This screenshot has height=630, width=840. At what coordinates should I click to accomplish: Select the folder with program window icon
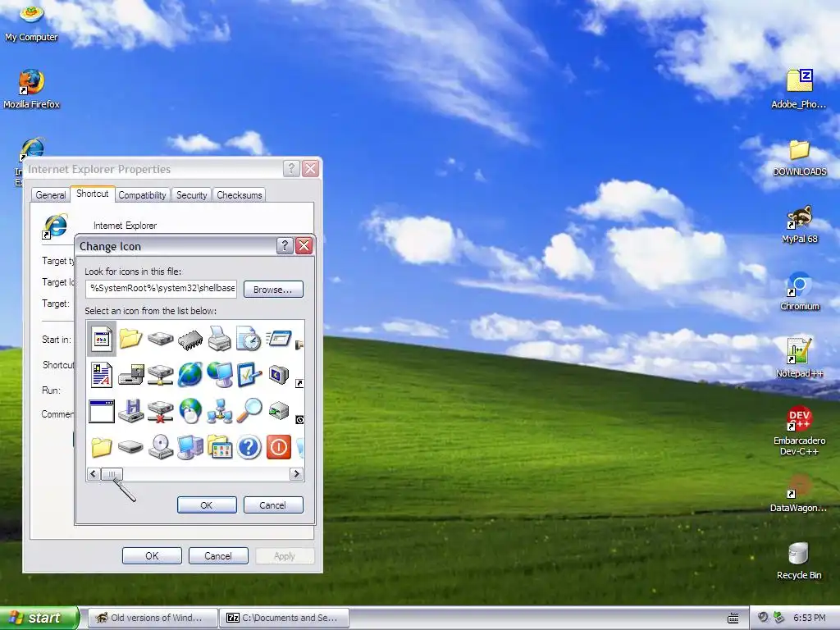(x=220, y=447)
